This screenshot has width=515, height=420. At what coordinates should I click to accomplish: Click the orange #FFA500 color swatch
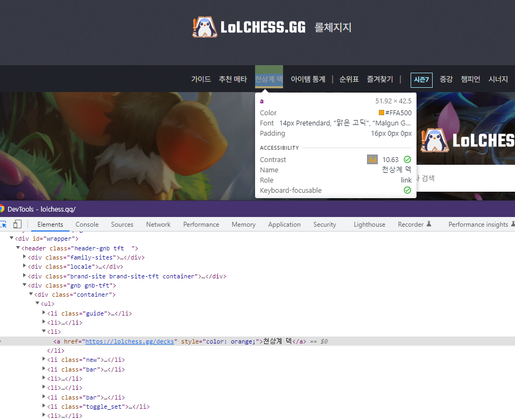coord(382,113)
